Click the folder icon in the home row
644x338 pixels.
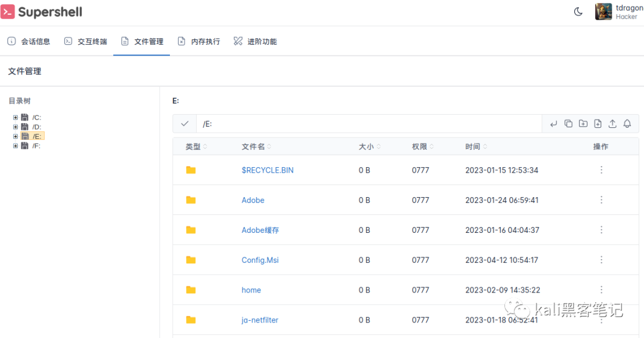click(191, 290)
